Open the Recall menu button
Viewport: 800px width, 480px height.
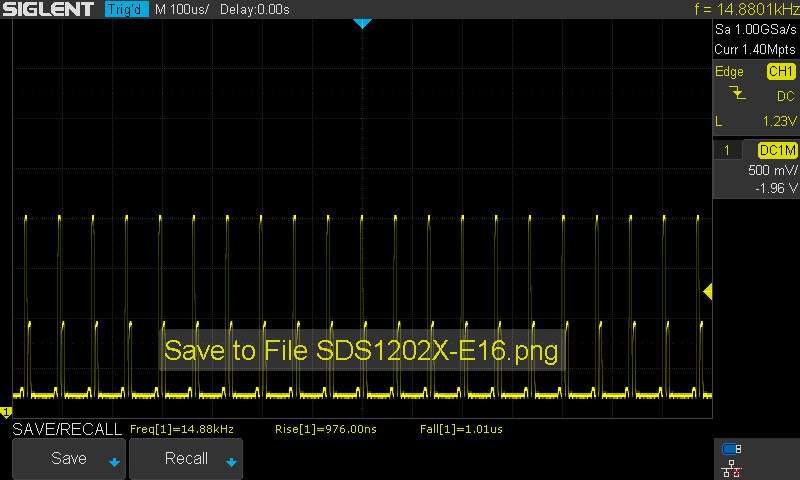186,459
